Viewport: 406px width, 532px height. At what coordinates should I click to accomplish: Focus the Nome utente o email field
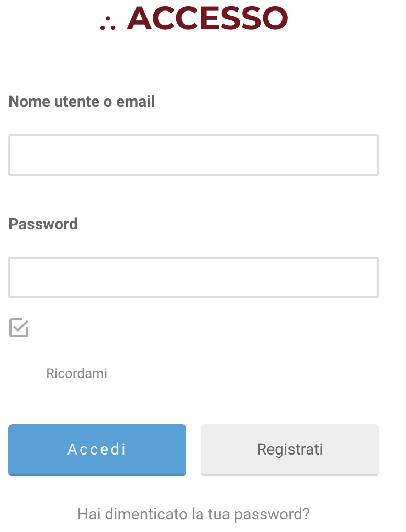point(193,155)
